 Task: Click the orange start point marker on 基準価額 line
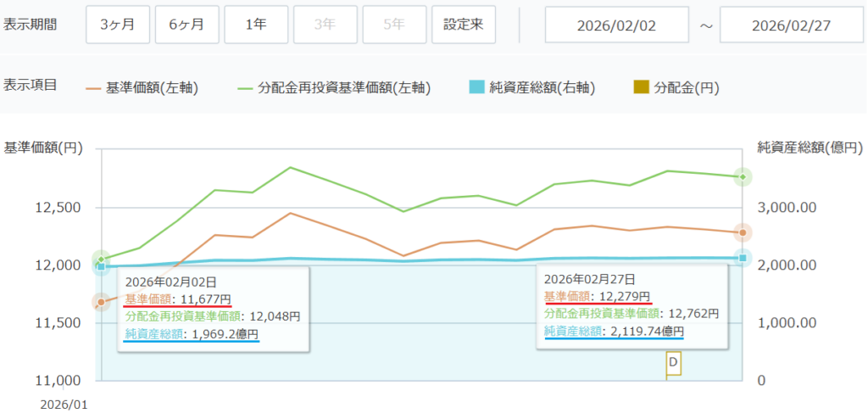(x=101, y=302)
